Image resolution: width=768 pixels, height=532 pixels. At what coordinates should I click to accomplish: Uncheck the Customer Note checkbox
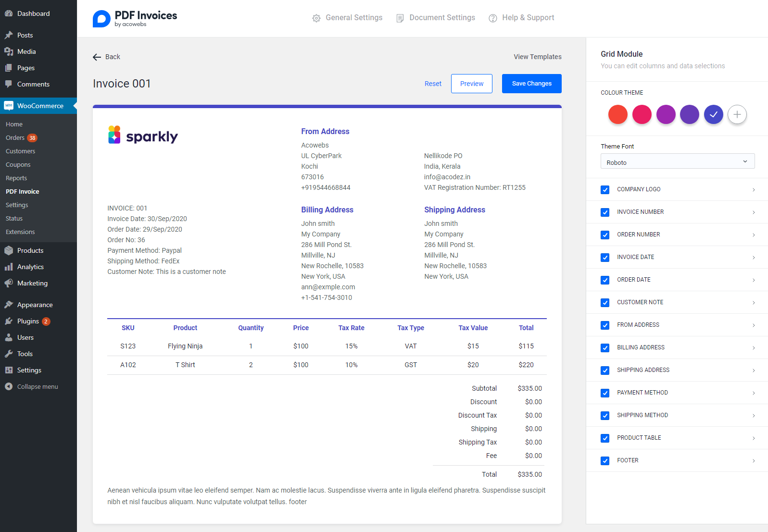[x=605, y=303]
